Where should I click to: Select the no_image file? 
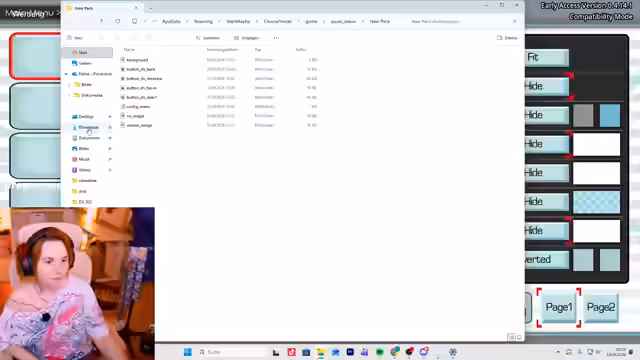[x=135, y=116]
